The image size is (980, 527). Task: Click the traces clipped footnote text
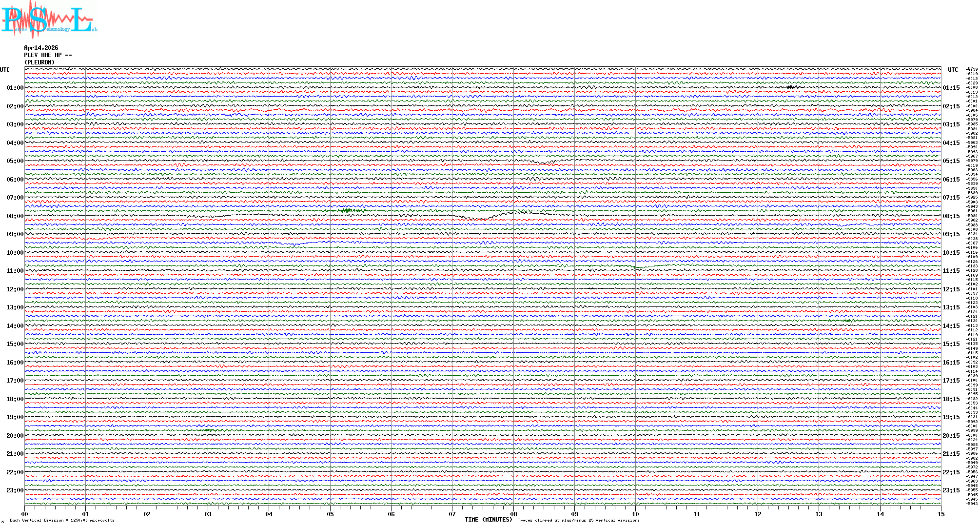578,520
